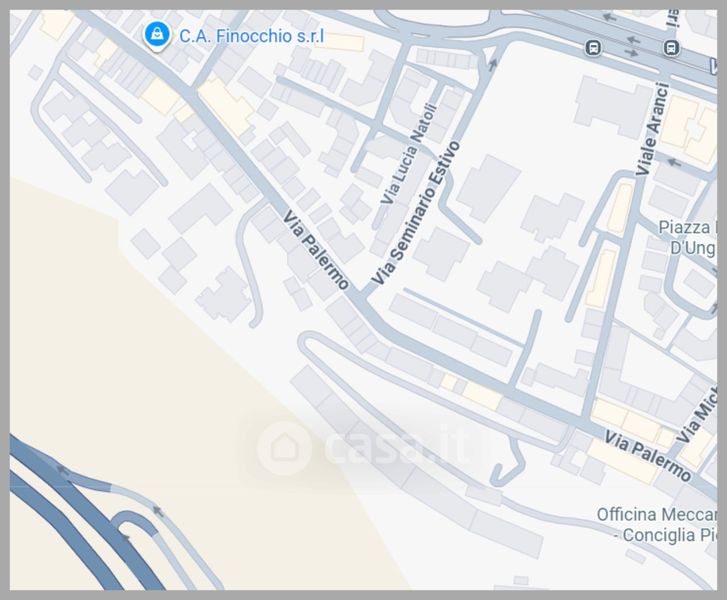Click the casa.it watermark text
The width and height of the screenshot is (727, 600).
tap(397, 447)
